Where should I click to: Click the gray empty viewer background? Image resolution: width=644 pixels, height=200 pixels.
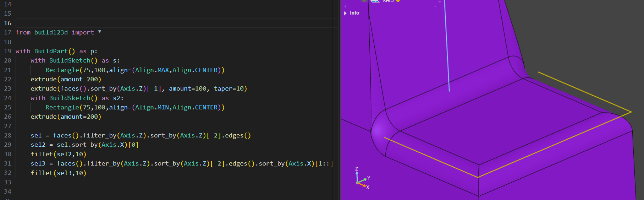click(x=585, y=36)
